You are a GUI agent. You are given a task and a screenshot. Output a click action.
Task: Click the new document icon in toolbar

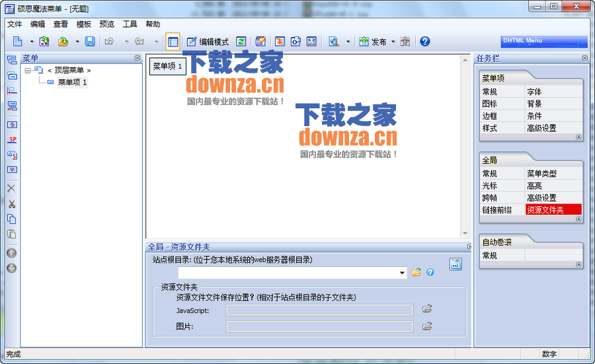(x=17, y=42)
